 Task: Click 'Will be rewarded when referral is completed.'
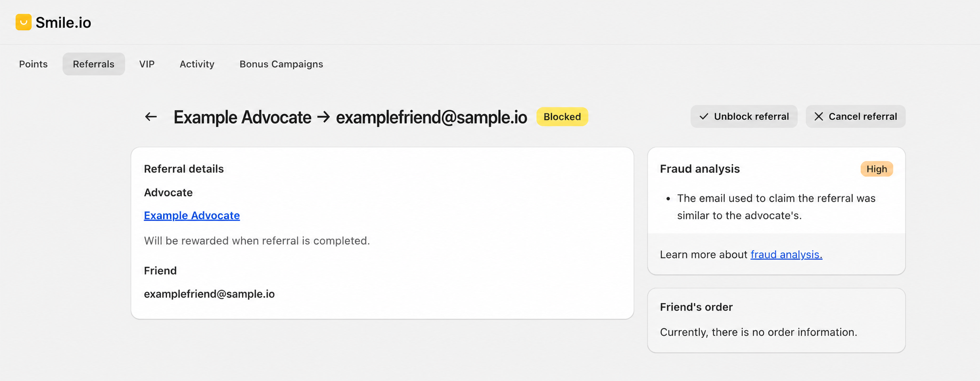click(x=257, y=241)
